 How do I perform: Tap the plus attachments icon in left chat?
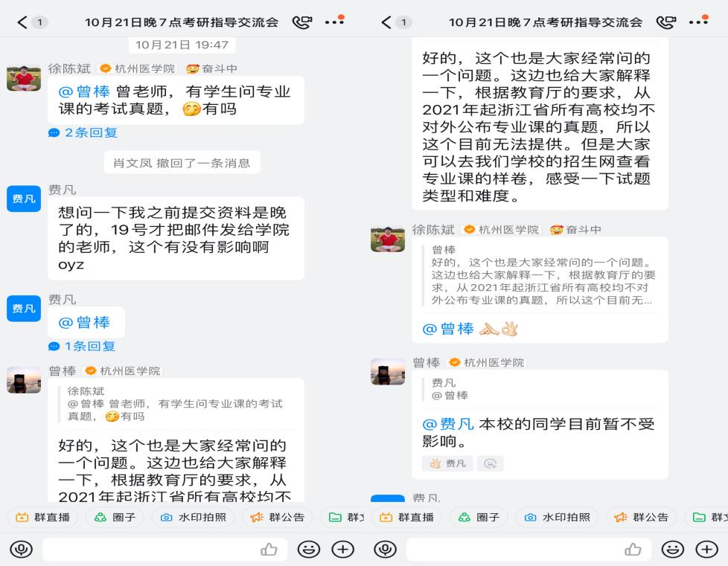(342, 550)
